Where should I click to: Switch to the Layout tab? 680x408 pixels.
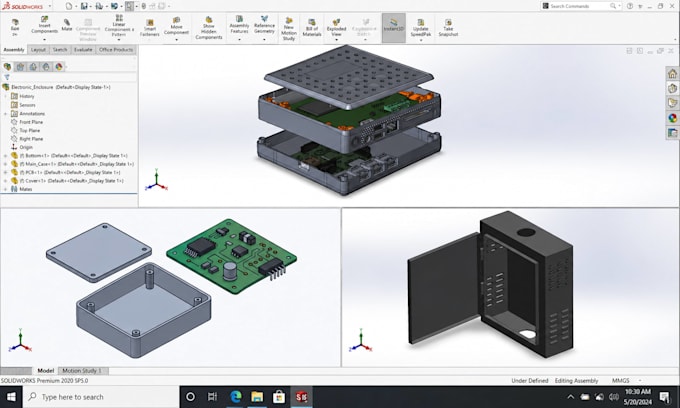[x=38, y=49]
